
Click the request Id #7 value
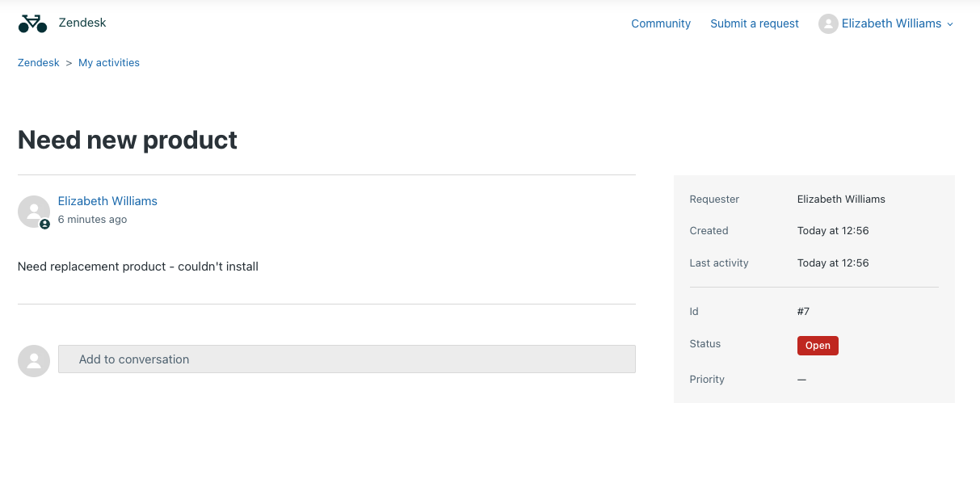point(803,312)
